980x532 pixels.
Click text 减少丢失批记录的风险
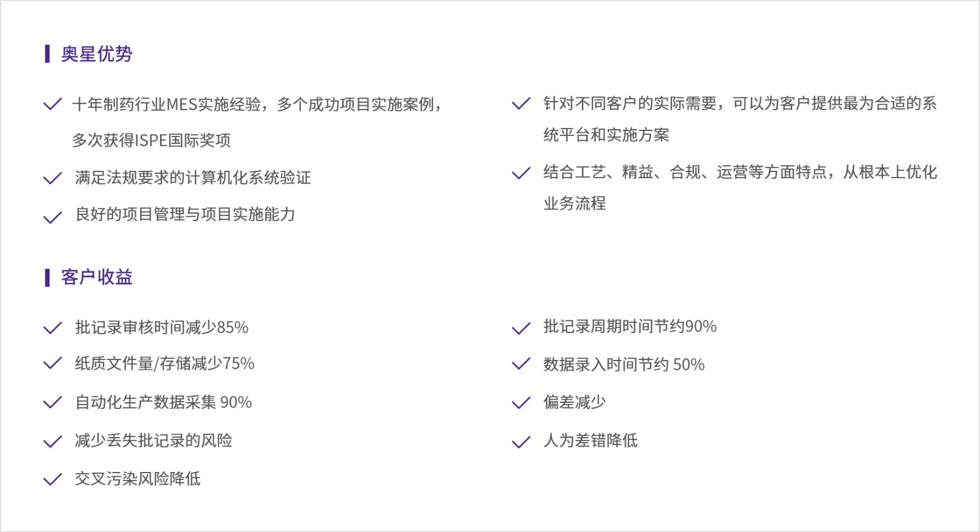point(154,440)
